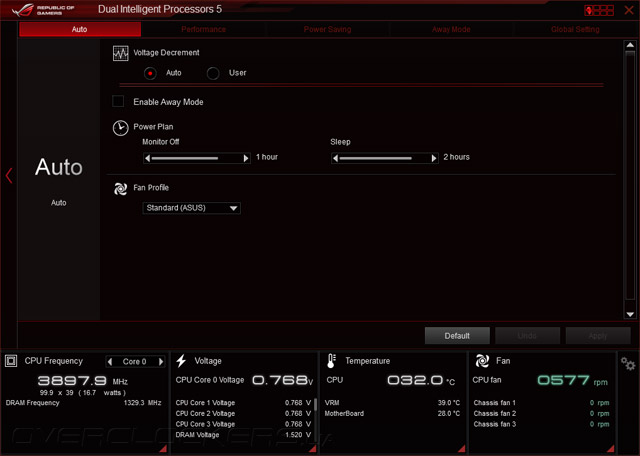Click the CPU Core 3 Voltage row
Screen dimensions: 640x456
click(243, 424)
